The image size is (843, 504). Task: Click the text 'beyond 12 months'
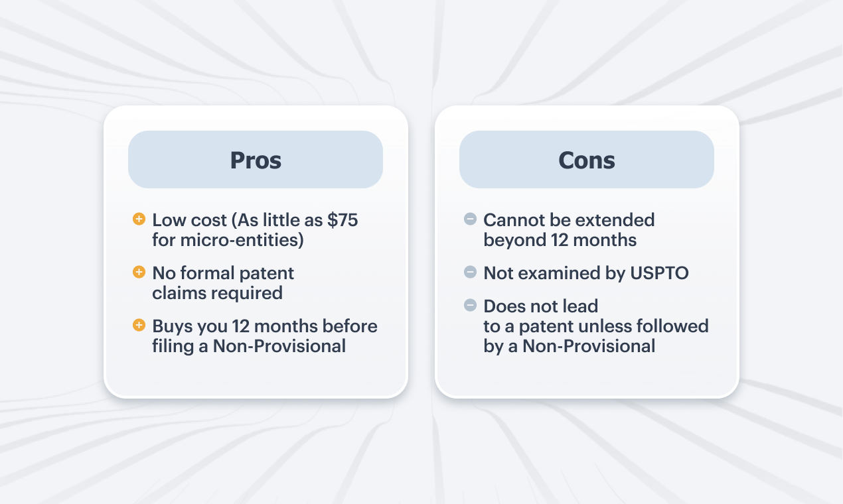tap(560, 240)
